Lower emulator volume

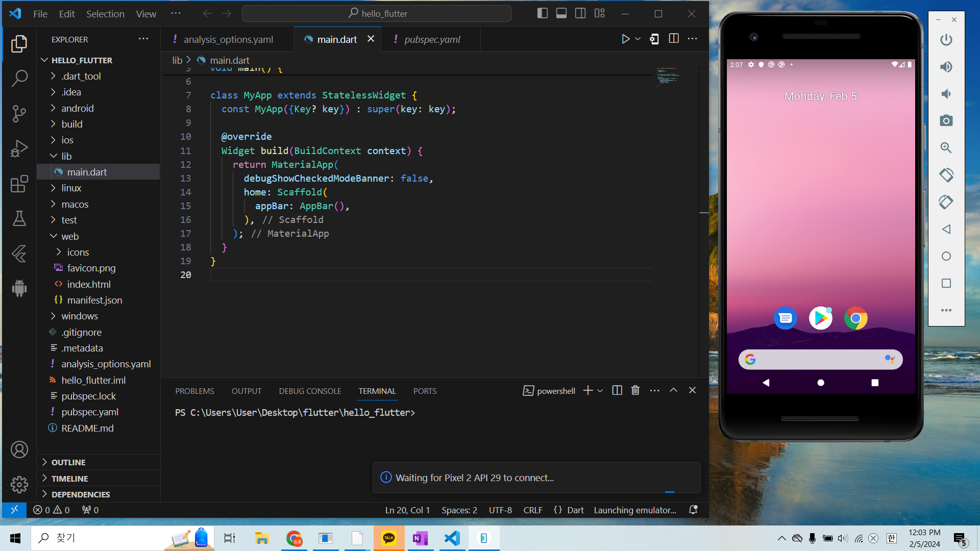[946, 94]
